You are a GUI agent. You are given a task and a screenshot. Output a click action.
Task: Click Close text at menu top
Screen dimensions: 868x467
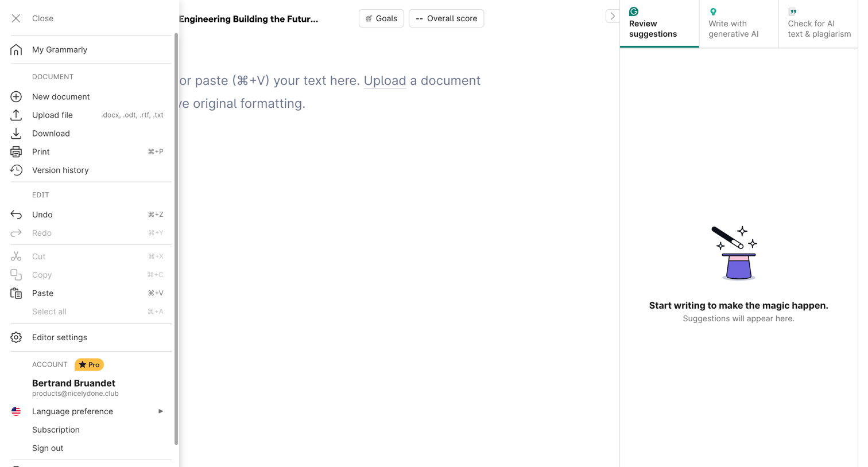coord(42,18)
